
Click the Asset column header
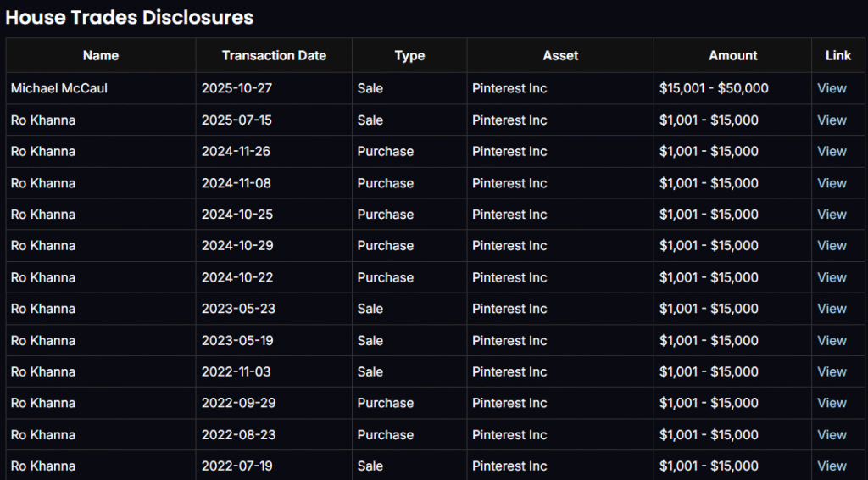(x=560, y=55)
